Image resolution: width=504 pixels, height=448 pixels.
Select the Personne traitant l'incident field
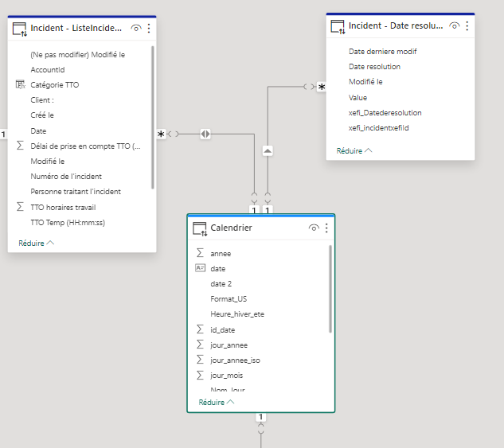[x=76, y=192]
